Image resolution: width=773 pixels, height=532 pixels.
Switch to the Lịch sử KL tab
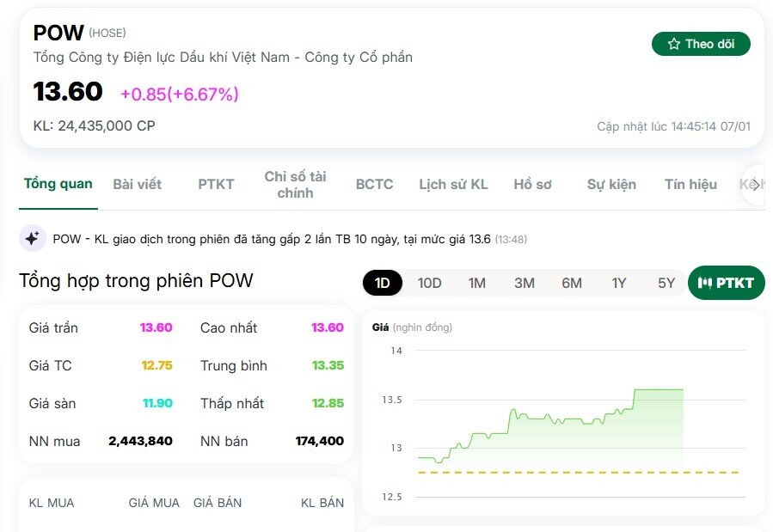pyautogui.click(x=453, y=184)
